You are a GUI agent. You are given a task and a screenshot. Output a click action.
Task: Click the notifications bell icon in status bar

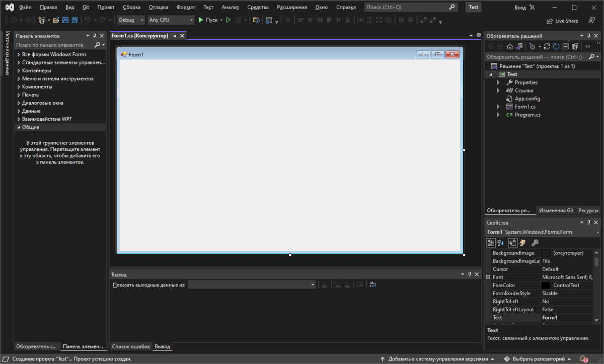[x=584, y=359]
